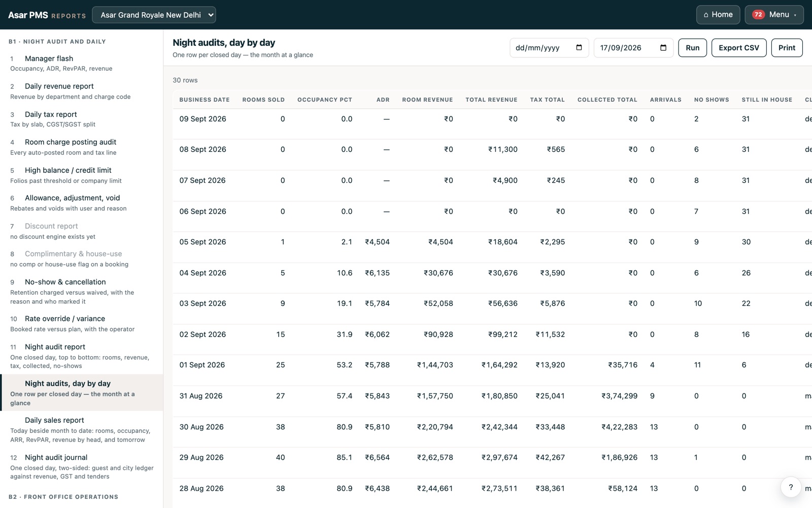Open the Daily sales report
Viewport: 812px width, 508px height.
tap(81, 429)
